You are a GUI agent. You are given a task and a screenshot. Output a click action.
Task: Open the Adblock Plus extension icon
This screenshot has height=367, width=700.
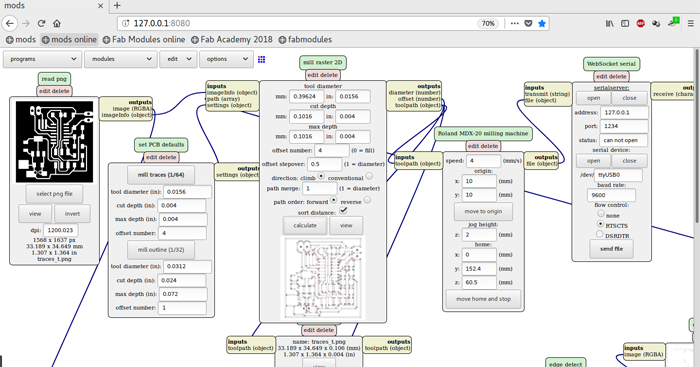[x=641, y=23]
